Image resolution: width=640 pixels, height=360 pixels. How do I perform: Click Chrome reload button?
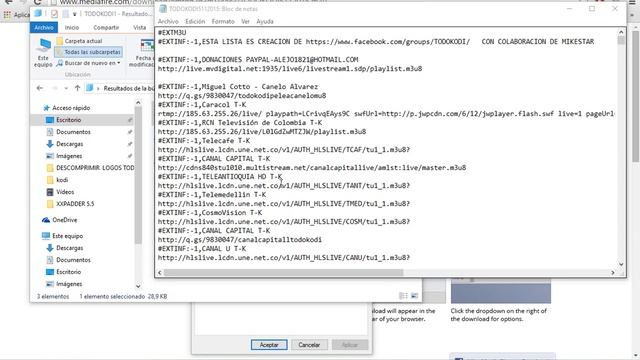pyautogui.click(x=38, y=2)
